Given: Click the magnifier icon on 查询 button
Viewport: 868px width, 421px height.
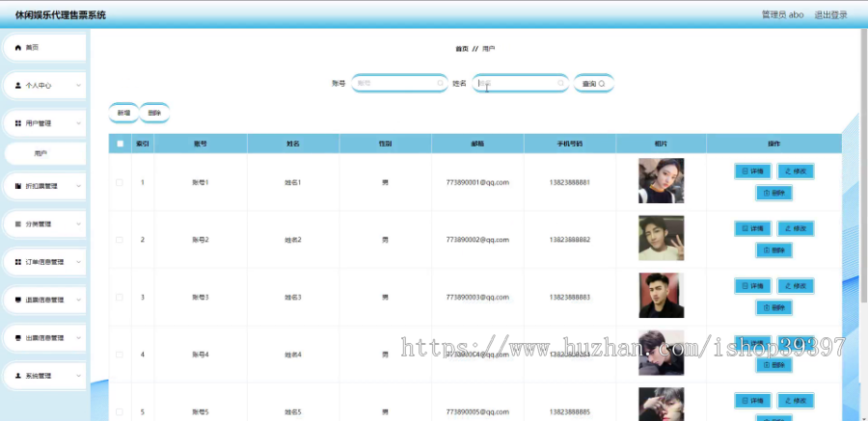Looking at the screenshot, I should (x=602, y=84).
